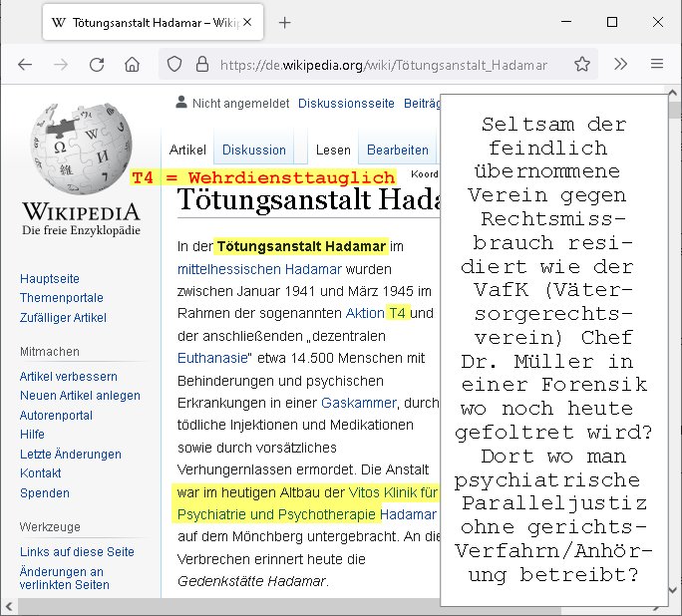Open the Hilfe sidebar link
Viewport: 682px width, 616px height.
click(32, 435)
